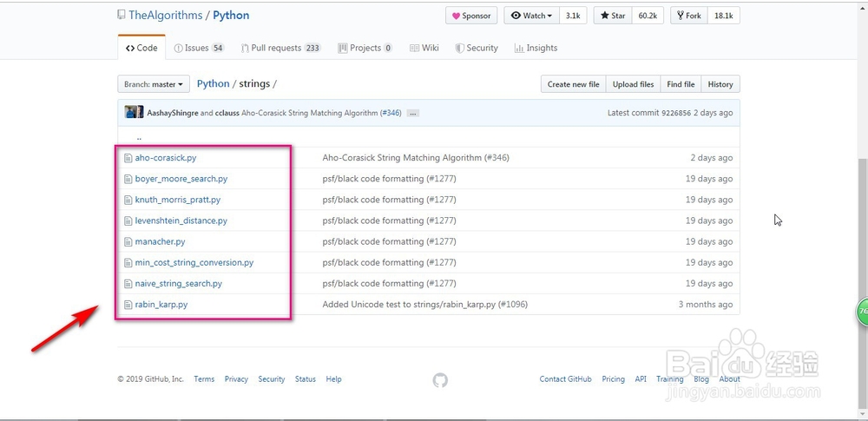Open the levenshtein_distance.py file
Screen dimensions: 868x421
coord(181,220)
